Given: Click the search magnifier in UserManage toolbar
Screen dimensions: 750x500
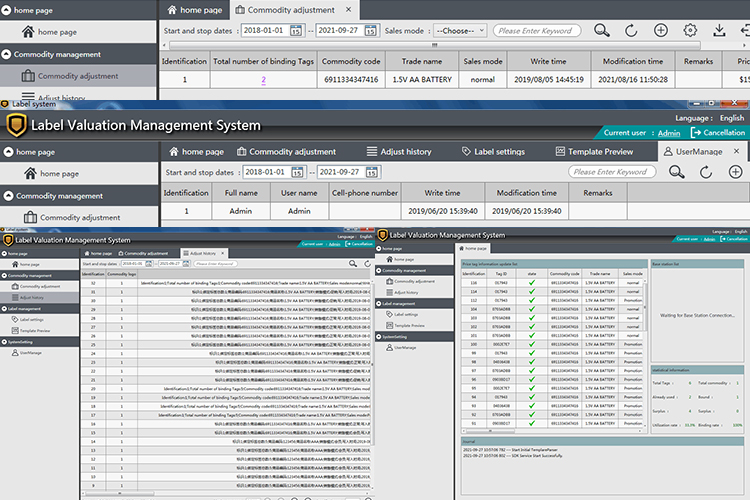Looking at the screenshot, I should click(677, 172).
